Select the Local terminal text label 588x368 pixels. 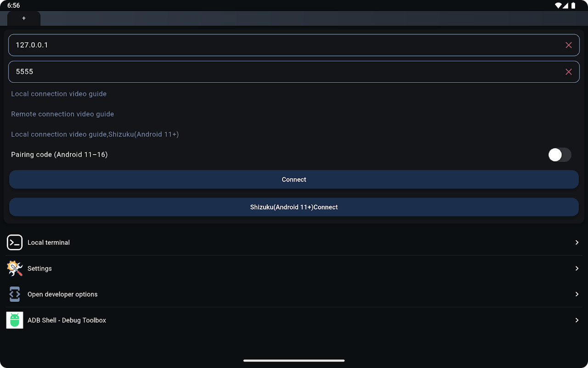[x=49, y=242]
